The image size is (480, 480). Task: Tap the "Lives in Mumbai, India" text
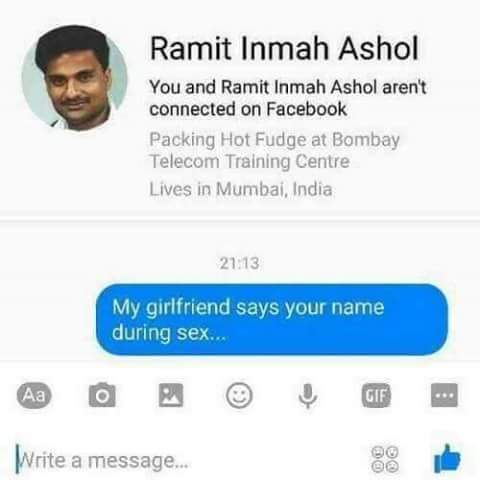pos(241,189)
